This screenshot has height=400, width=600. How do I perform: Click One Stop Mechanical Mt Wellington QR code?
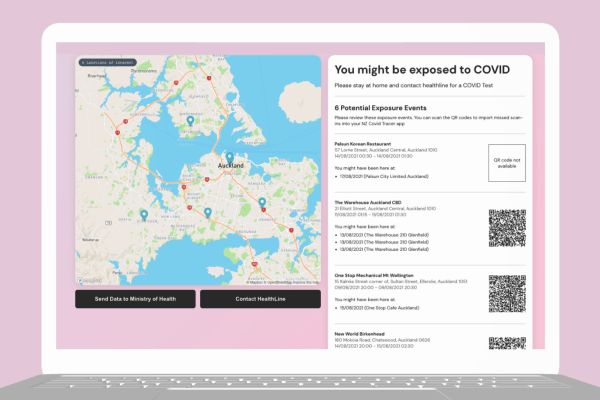tap(507, 294)
